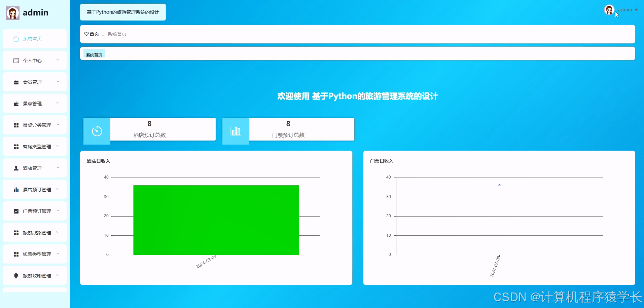
Task: Click the 个人中心 profile icon
Action: 16,60
